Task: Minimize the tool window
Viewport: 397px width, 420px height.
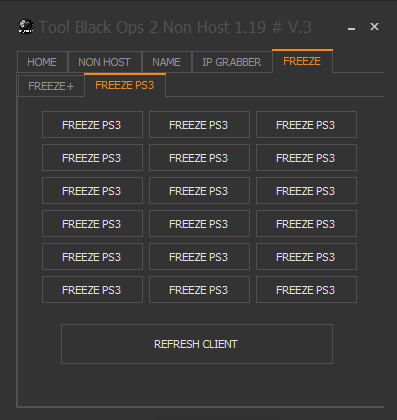Action: pos(351,28)
